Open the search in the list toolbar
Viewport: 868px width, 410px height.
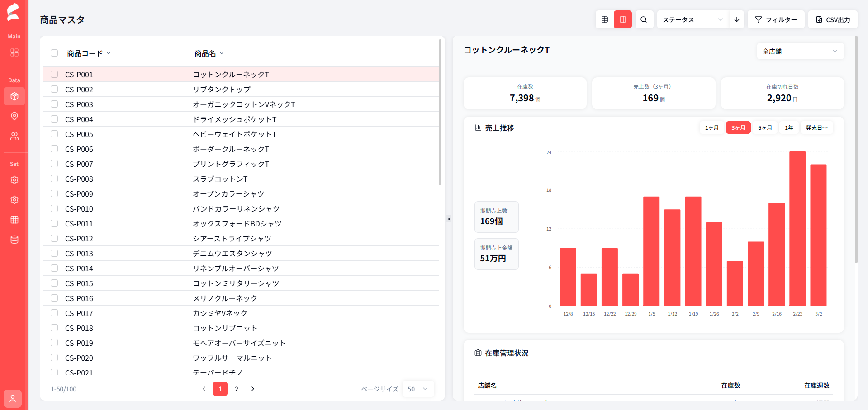[x=644, y=19]
